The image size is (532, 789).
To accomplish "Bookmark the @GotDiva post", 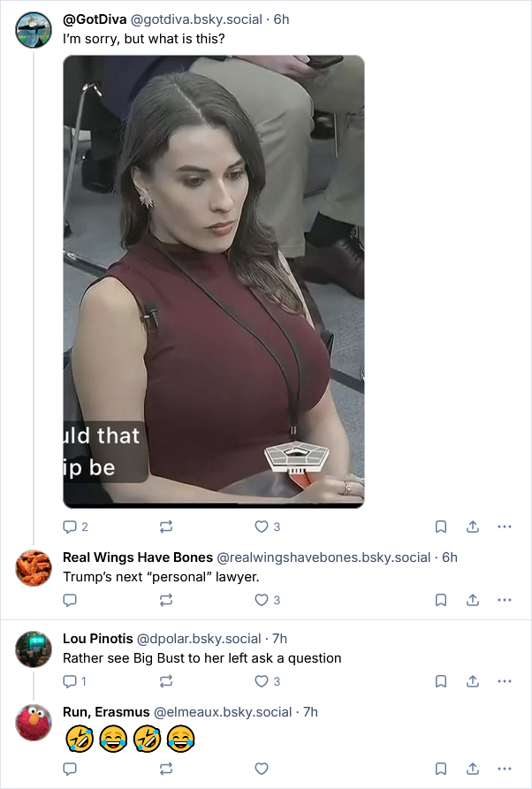I will [x=440, y=527].
